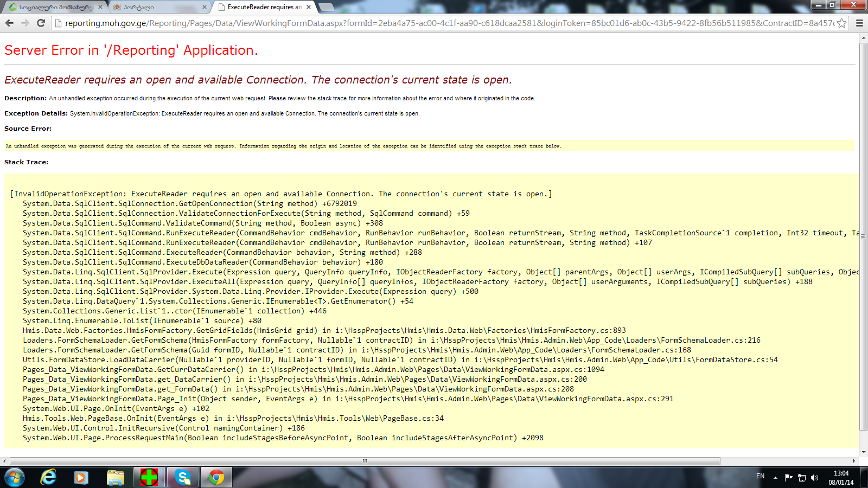Click the browser Back arrow

[9, 23]
